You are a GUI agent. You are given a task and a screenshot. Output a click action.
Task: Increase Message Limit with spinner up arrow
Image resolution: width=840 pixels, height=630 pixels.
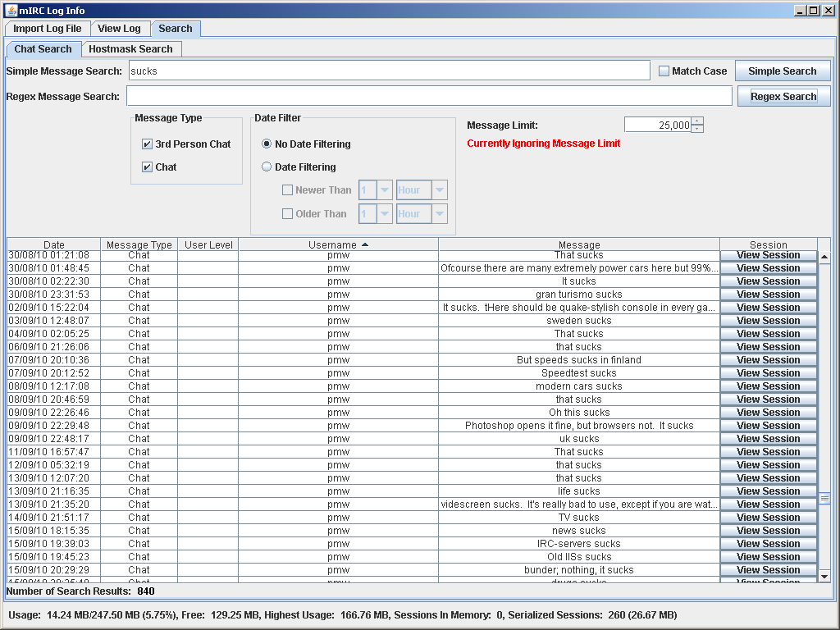[x=697, y=121]
